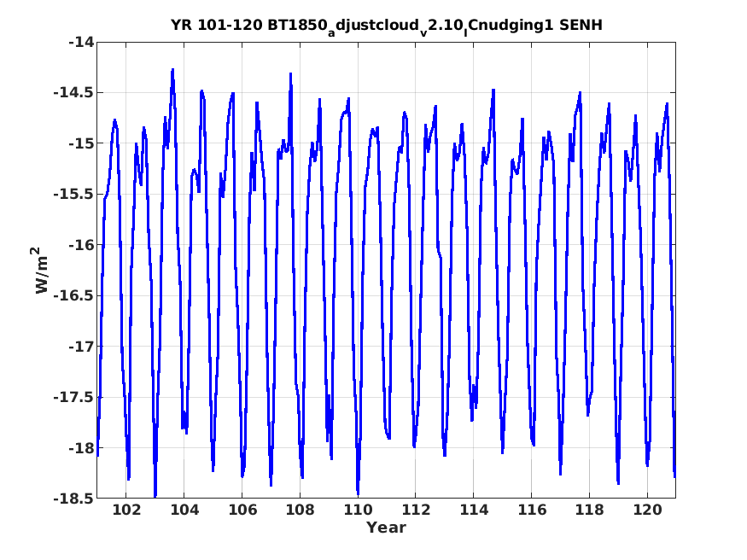Click y-axis tick label -16.5
The height and width of the screenshot is (560, 747).
(73, 295)
